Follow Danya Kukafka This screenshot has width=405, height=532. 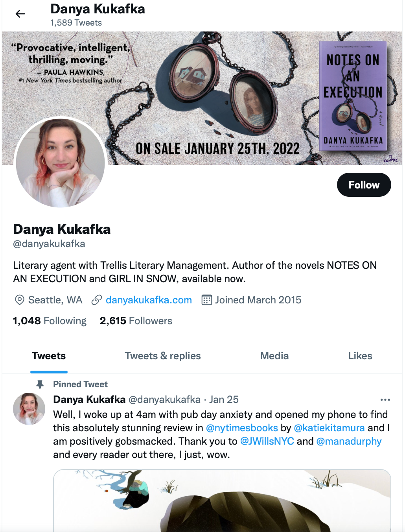(x=364, y=185)
